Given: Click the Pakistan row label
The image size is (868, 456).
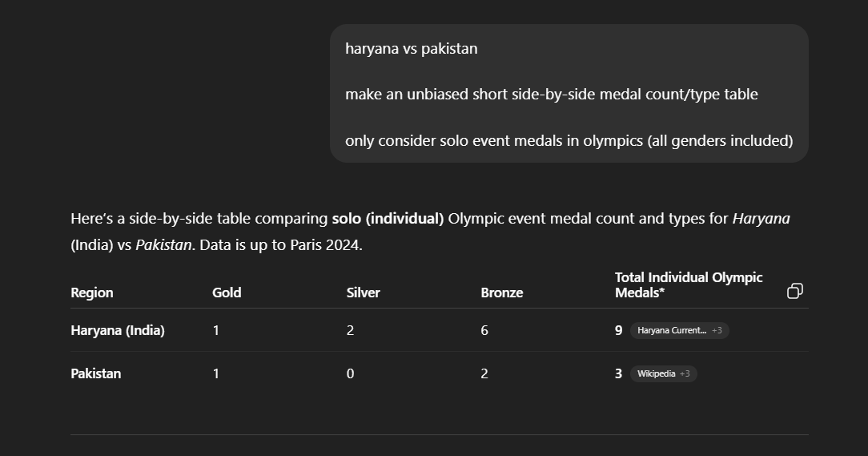Looking at the screenshot, I should tap(96, 373).
